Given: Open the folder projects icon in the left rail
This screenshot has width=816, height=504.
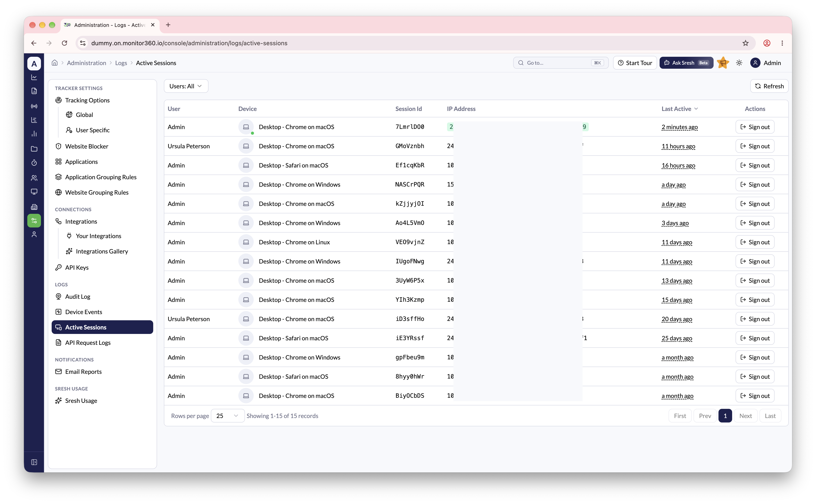Looking at the screenshot, I should pos(34,149).
